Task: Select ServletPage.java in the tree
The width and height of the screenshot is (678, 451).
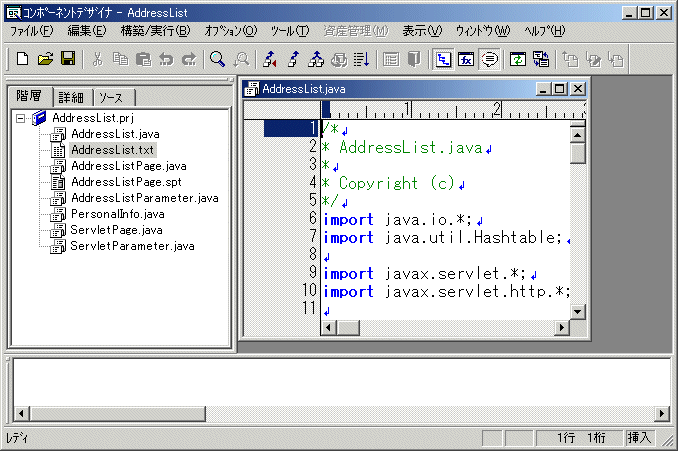Action: pos(116,230)
